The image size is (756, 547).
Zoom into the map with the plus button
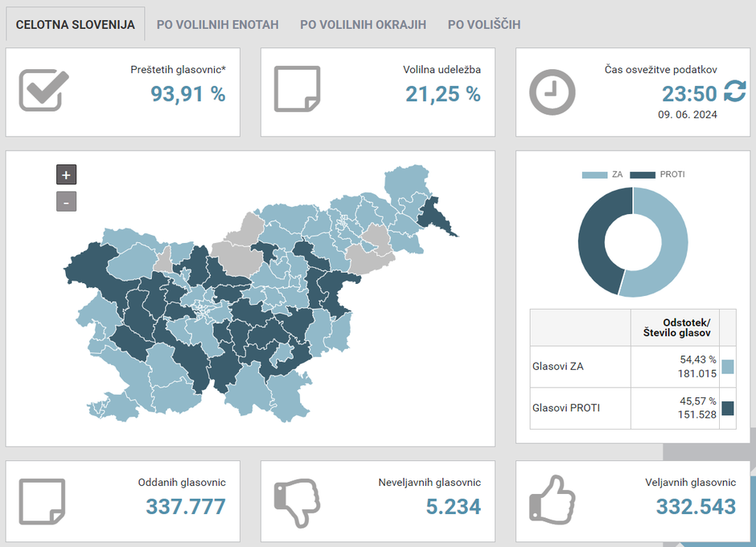[66, 174]
